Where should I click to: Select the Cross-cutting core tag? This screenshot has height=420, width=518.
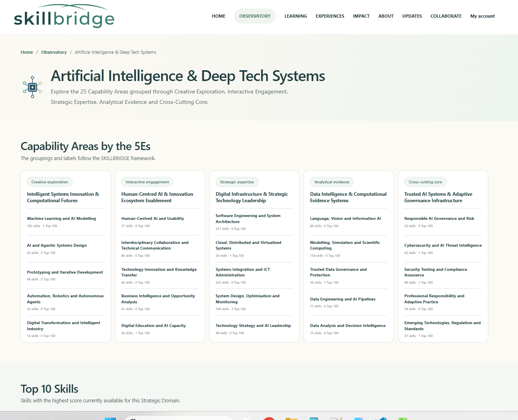[x=425, y=182]
